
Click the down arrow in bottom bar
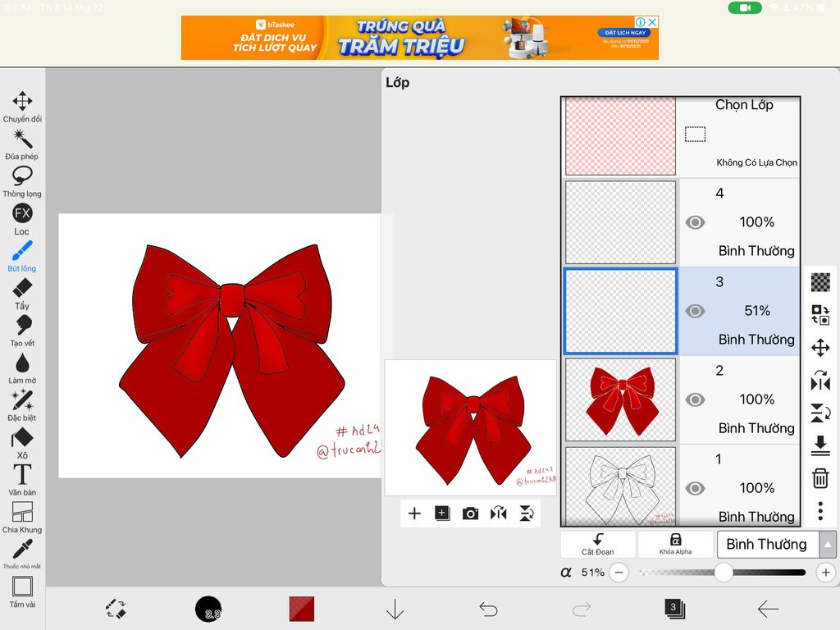click(395, 609)
